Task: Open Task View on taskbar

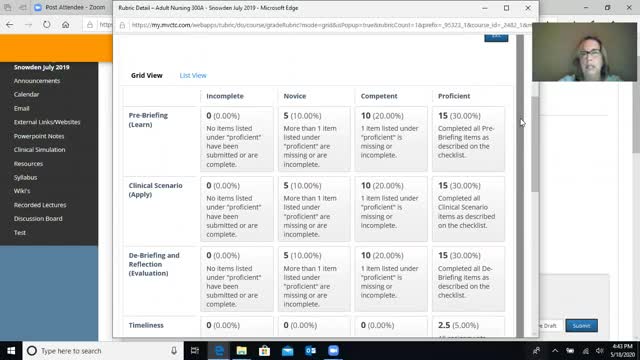Action: click(x=195, y=351)
